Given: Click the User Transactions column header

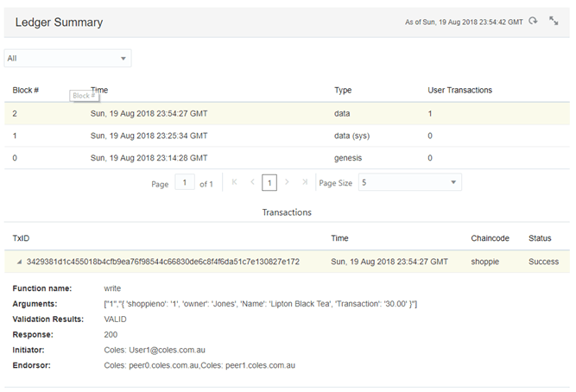Looking at the screenshot, I should [459, 90].
